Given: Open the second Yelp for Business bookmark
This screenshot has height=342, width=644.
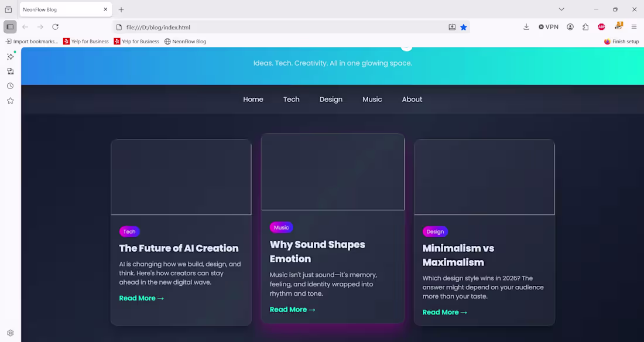Looking at the screenshot, I should [x=136, y=42].
